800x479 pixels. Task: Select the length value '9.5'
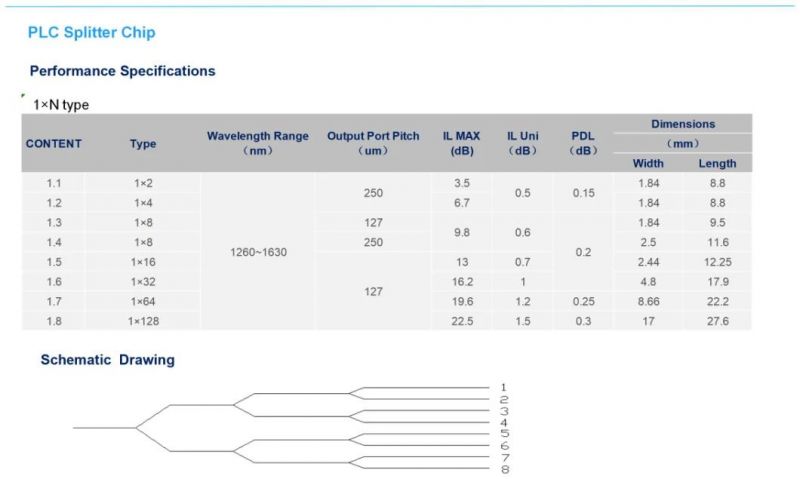[x=717, y=223]
